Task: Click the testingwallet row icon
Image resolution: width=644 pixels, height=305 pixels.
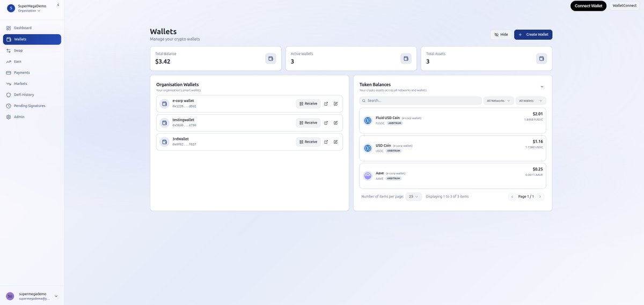Action: [x=165, y=123]
